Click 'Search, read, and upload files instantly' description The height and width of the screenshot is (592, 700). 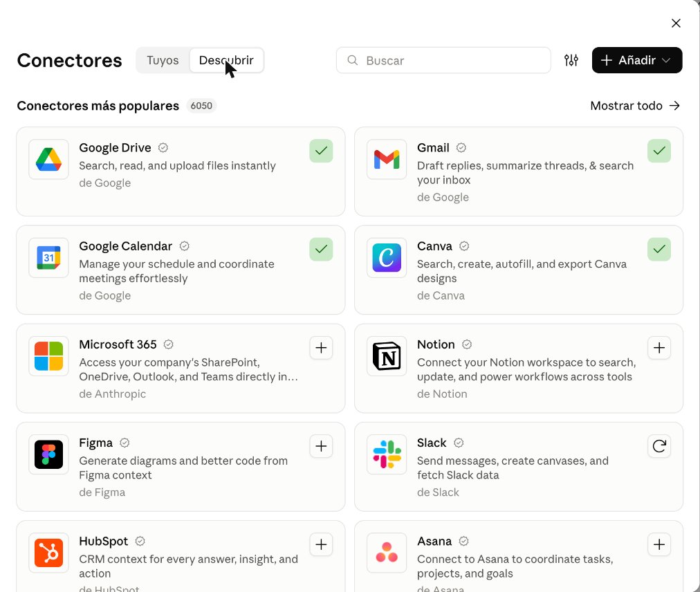click(177, 165)
